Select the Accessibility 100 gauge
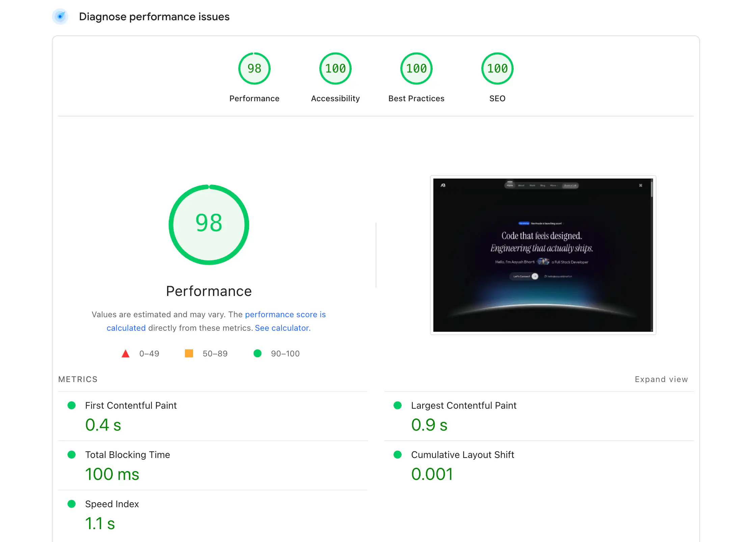756x542 pixels. click(335, 68)
